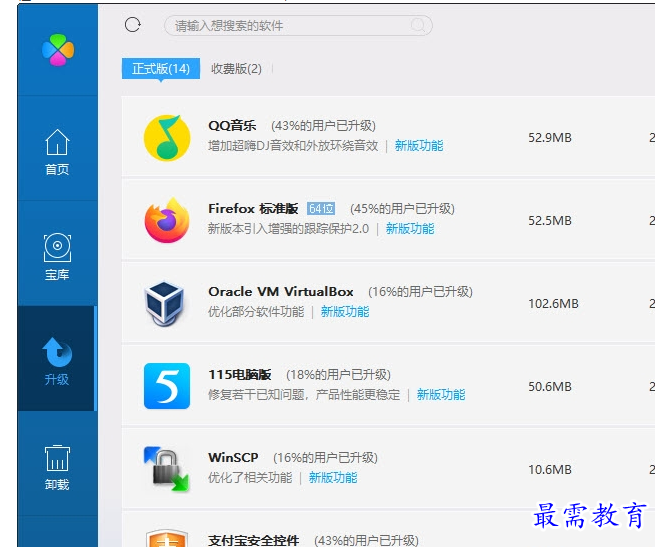Click the 115电脑版 app icon
655x547 pixels.
click(167, 386)
